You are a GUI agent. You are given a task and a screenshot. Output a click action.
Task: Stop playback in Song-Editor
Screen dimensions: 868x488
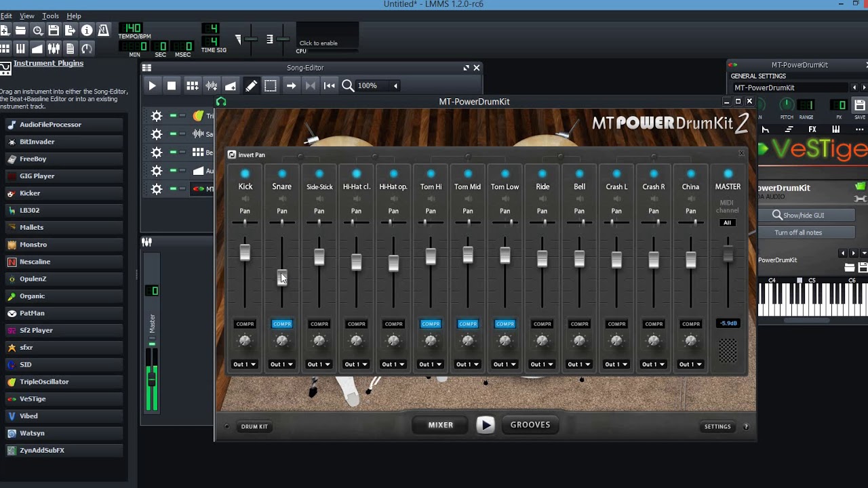pos(172,86)
